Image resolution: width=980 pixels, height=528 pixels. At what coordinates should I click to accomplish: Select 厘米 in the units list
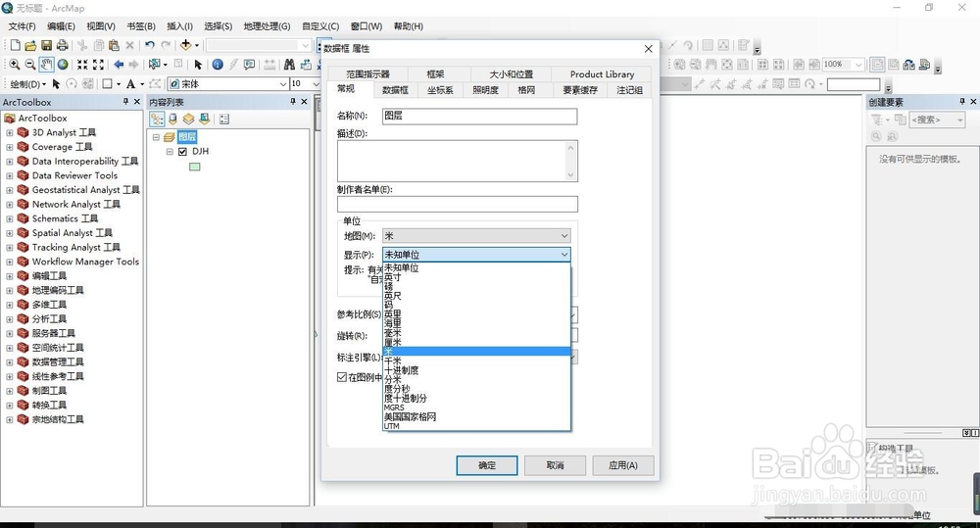tap(476, 343)
